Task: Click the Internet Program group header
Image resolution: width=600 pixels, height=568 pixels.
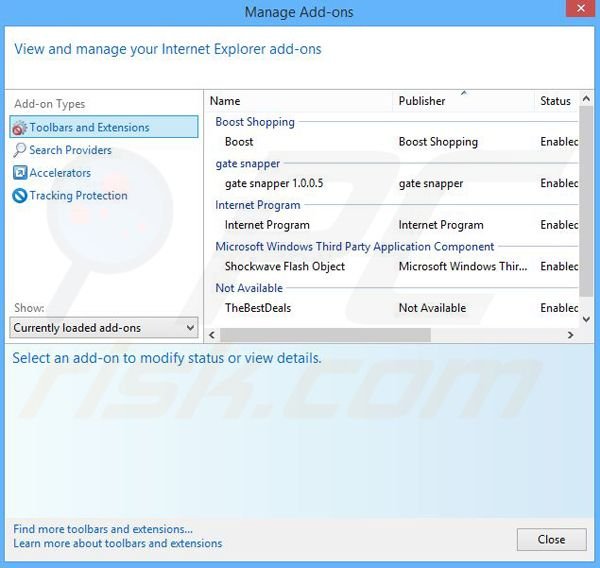Action: tap(258, 205)
